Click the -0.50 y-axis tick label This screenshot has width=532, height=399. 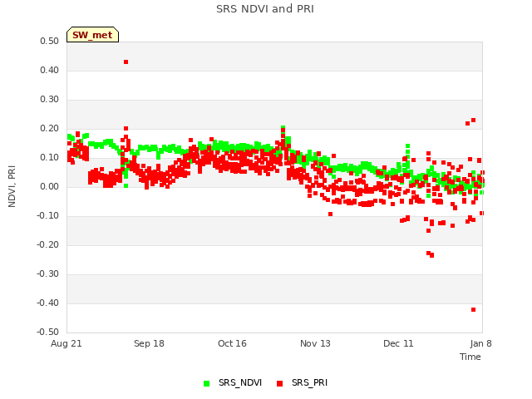click(47, 332)
